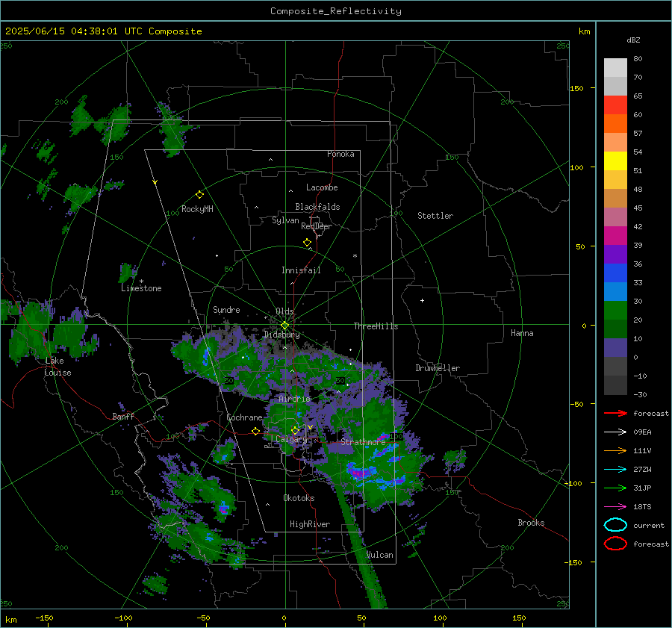Click the Lake Louise label
The image size is (672, 628).
tap(57, 367)
